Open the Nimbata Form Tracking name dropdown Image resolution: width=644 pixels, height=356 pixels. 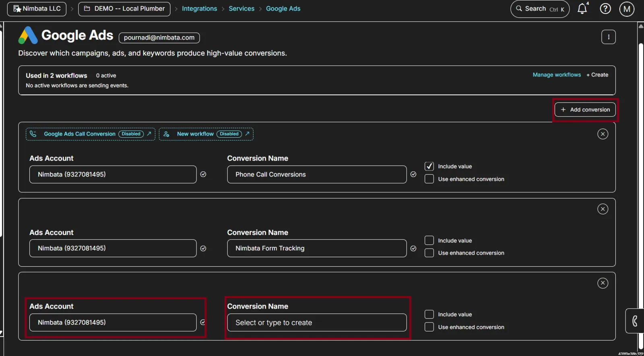coord(317,248)
